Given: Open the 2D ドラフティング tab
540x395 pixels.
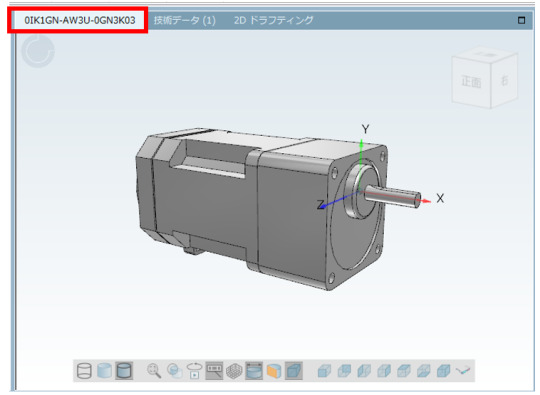Looking at the screenshot, I should point(274,20).
